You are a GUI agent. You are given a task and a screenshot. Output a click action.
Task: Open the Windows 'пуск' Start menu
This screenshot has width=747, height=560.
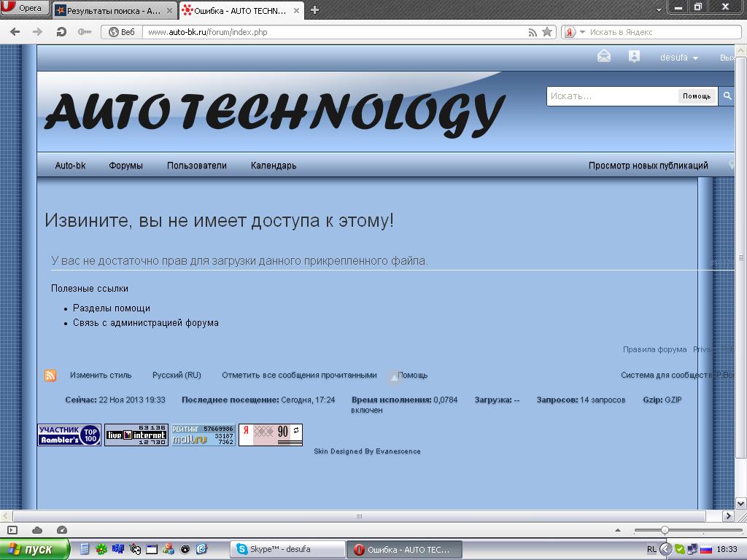click(34, 550)
